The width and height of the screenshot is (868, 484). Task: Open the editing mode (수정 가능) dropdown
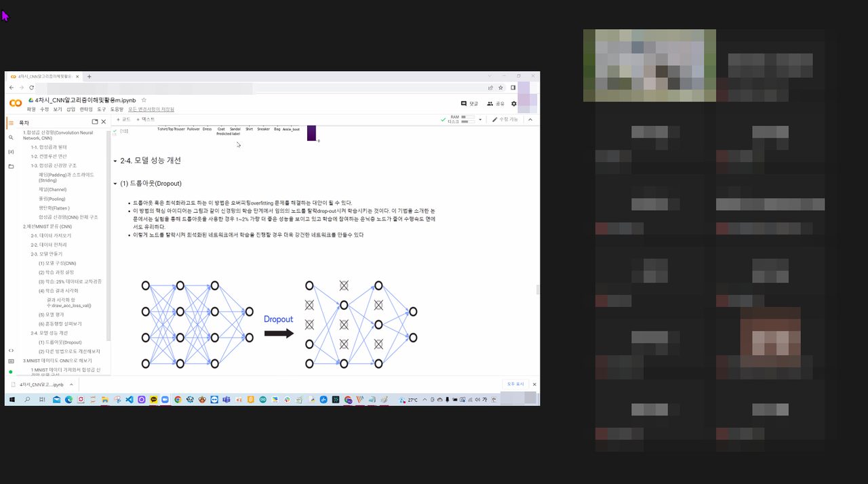505,119
